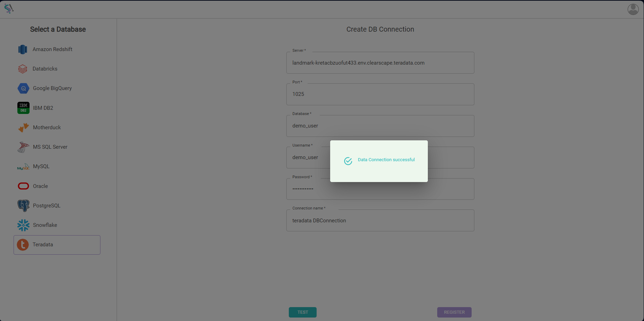The width and height of the screenshot is (644, 321).
Task: Choose PostgreSQL label
Action: coord(47,206)
